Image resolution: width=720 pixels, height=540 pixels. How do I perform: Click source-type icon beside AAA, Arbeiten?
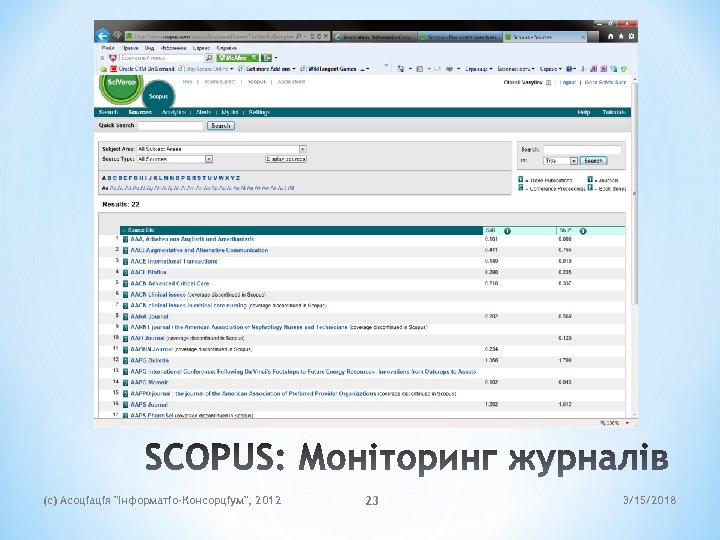pos(125,240)
